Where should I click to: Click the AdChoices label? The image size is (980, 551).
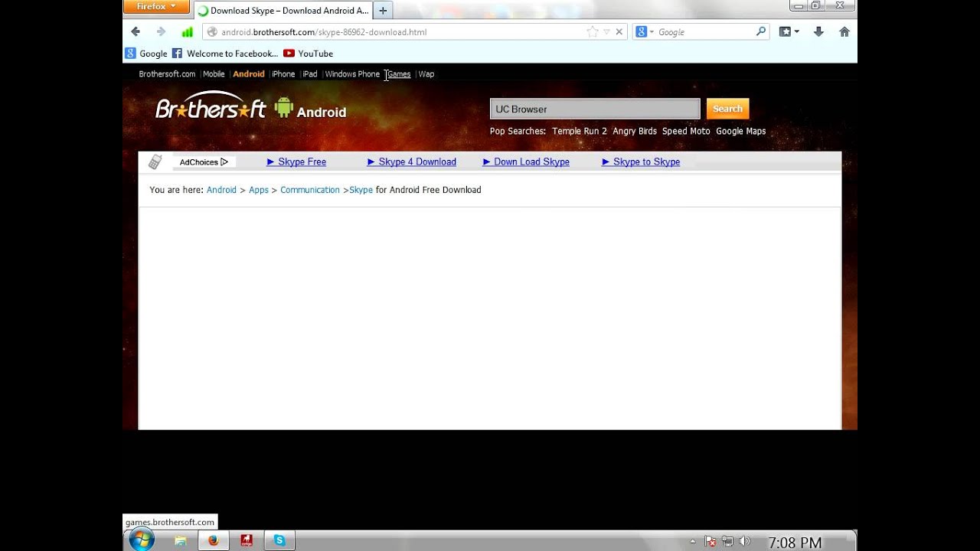pos(199,162)
